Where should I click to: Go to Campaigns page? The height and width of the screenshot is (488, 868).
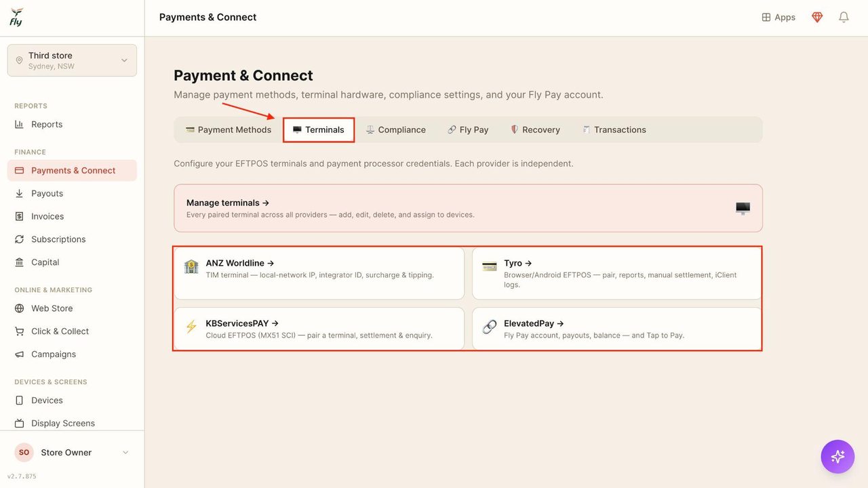pyautogui.click(x=72, y=354)
